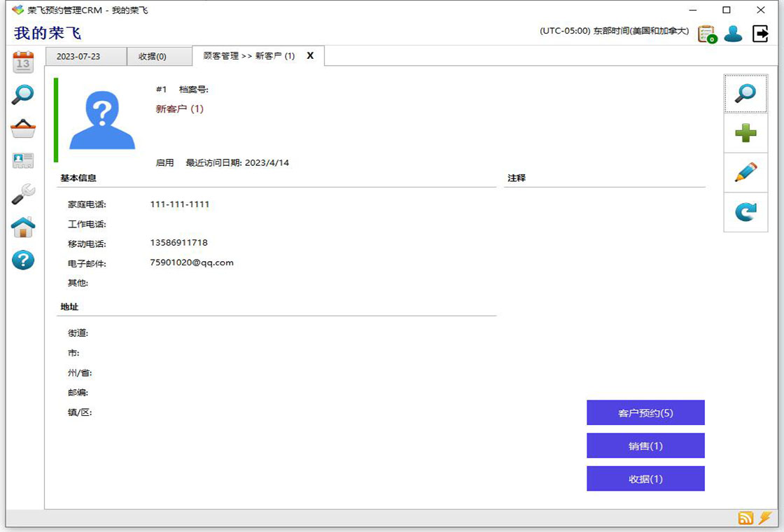Minimize the 荣飞预约管理CRM window

(x=692, y=10)
